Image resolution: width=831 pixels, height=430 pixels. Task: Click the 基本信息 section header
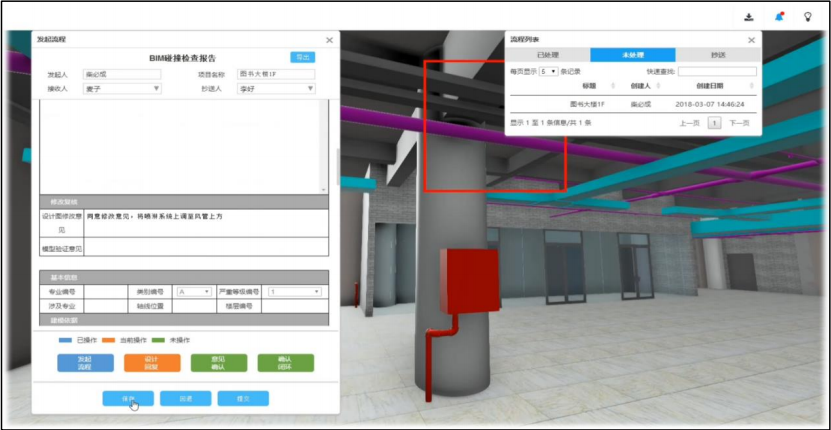point(184,277)
